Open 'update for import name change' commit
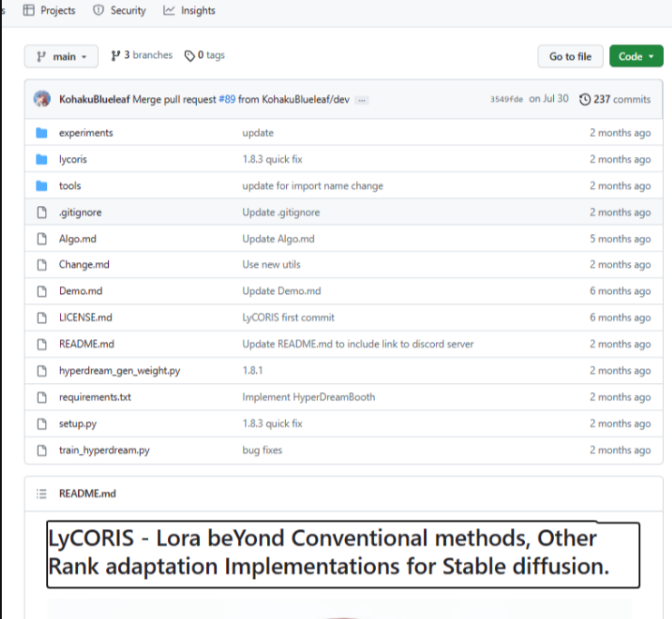This screenshot has height=619, width=672. [313, 186]
